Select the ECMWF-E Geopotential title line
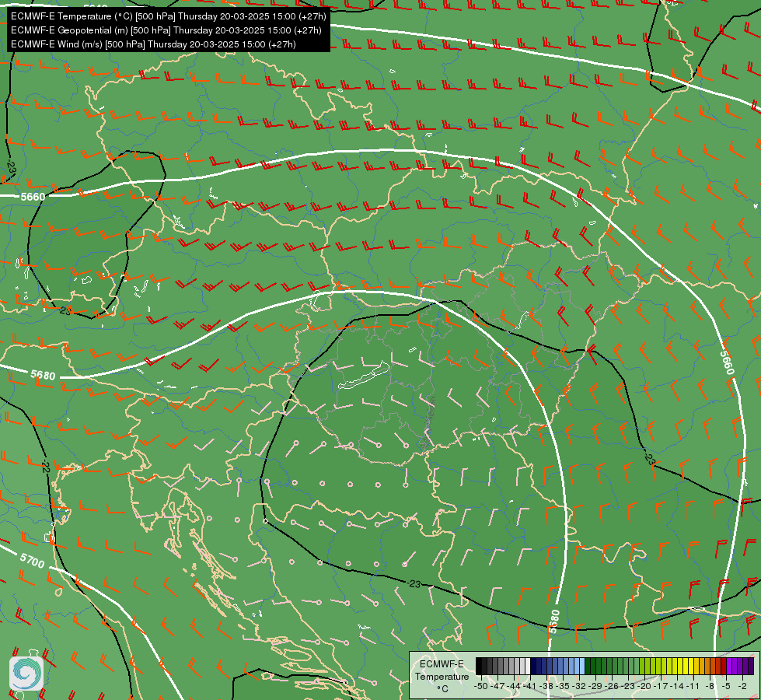This screenshot has width=761, height=700. pos(166,30)
